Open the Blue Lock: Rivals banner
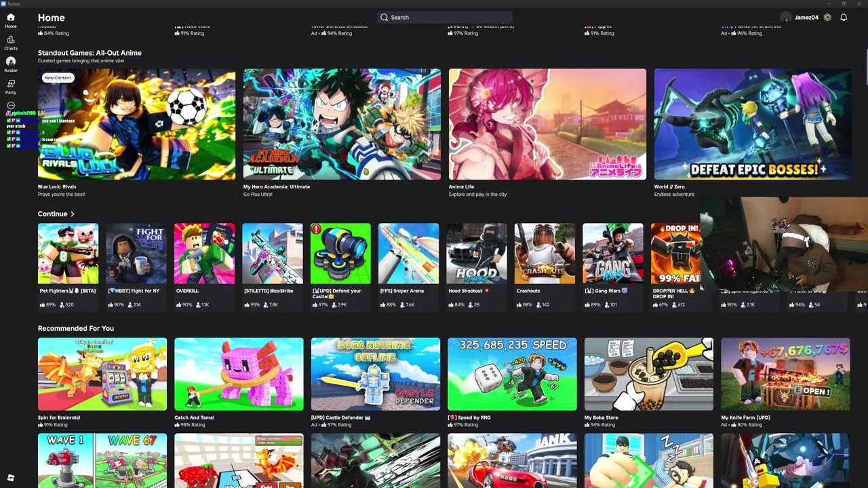Screen dimensions: 868x488 [136, 124]
